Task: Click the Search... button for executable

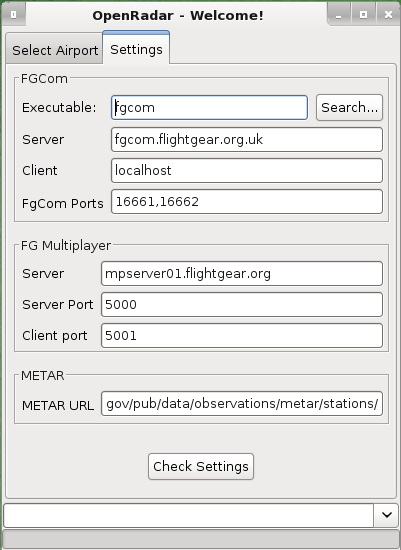Action: (x=349, y=107)
